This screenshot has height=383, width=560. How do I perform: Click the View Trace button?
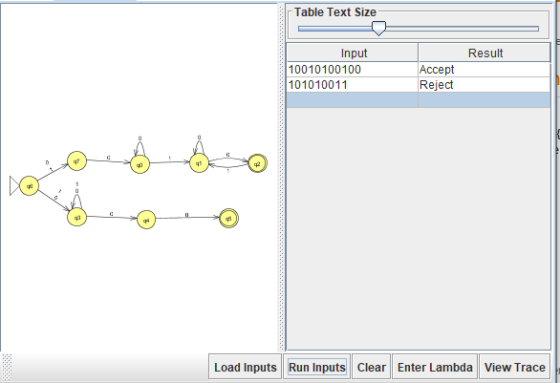pos(515,367)
